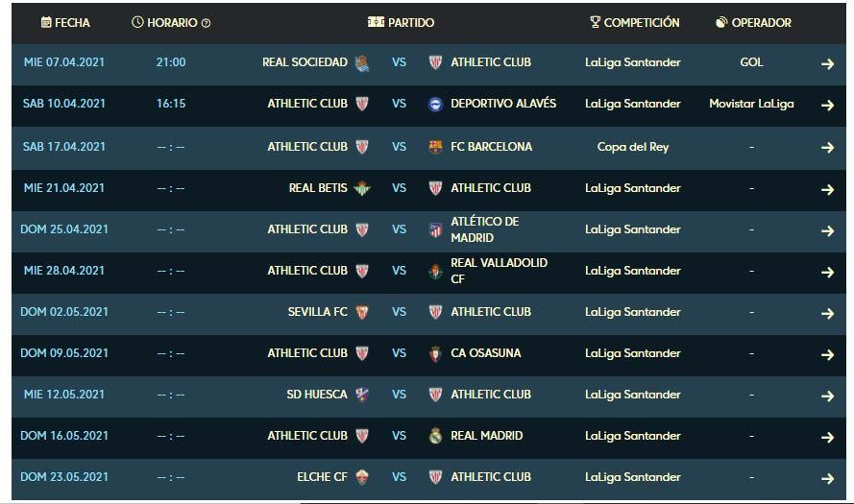854x504 pixels.
Task: Click the Real Betis team crest
Action: (362, 188)
